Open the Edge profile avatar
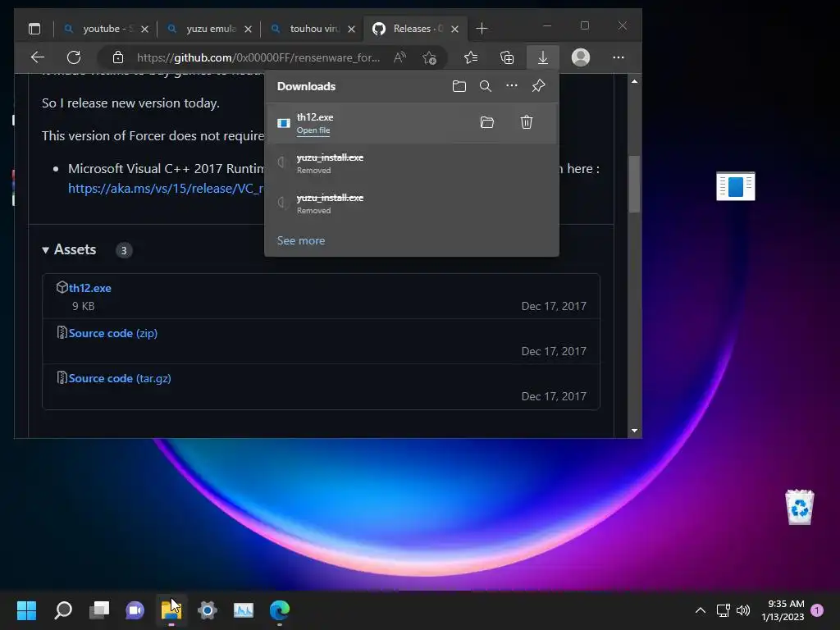This screenshot has width=840, height=630. click(x=581, y=57)
